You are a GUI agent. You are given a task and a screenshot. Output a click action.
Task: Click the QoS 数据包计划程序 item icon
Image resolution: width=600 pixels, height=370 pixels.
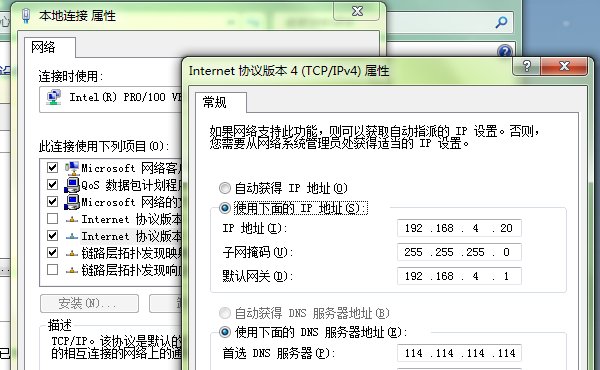click(x=72, y=185)
